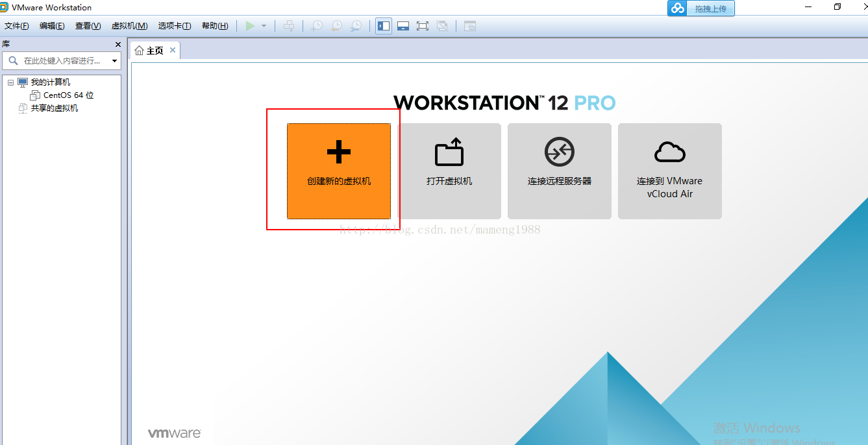This screenshot has width=868, height=445.
Task: Close the 主页 tab
Action: point(173,50)
